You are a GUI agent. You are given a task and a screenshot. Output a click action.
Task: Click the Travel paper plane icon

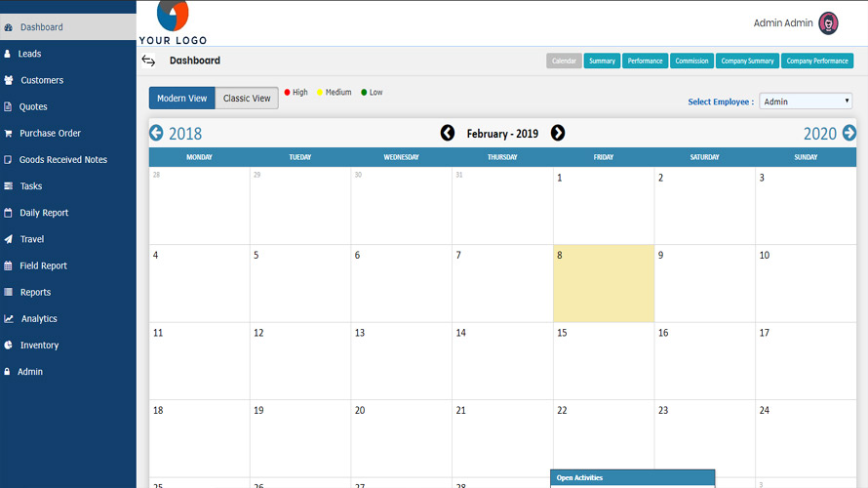pyautogui.click(x=9, y=239)
